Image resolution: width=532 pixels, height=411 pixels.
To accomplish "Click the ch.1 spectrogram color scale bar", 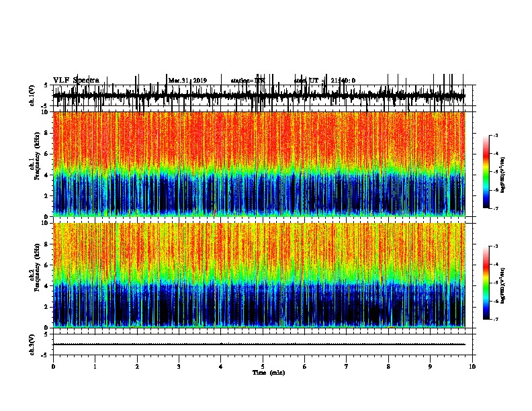I will pyautogui.click(x=486, y=172).
